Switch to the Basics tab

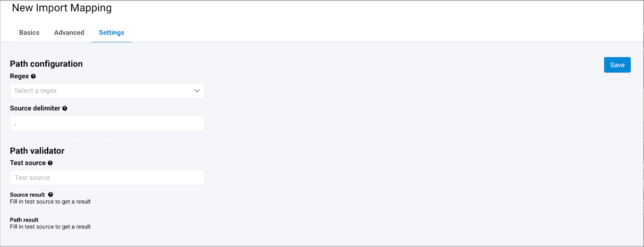click(x=29, y=33)
